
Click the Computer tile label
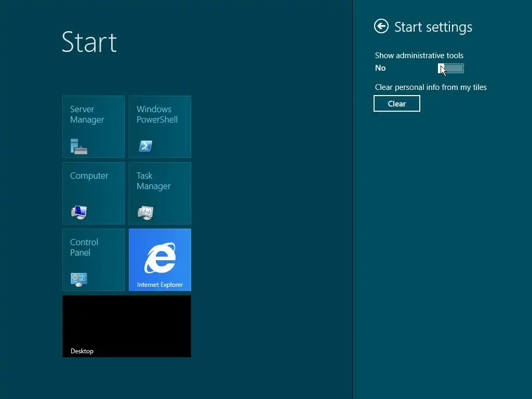point(89,176)
